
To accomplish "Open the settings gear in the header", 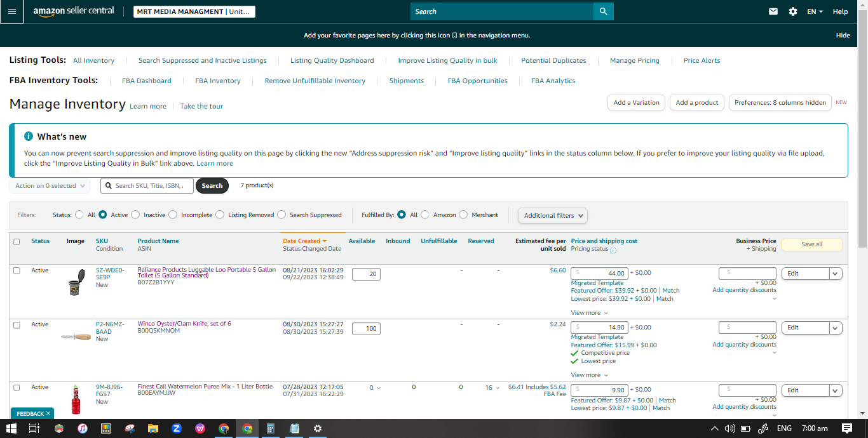I will coord(792,11).
